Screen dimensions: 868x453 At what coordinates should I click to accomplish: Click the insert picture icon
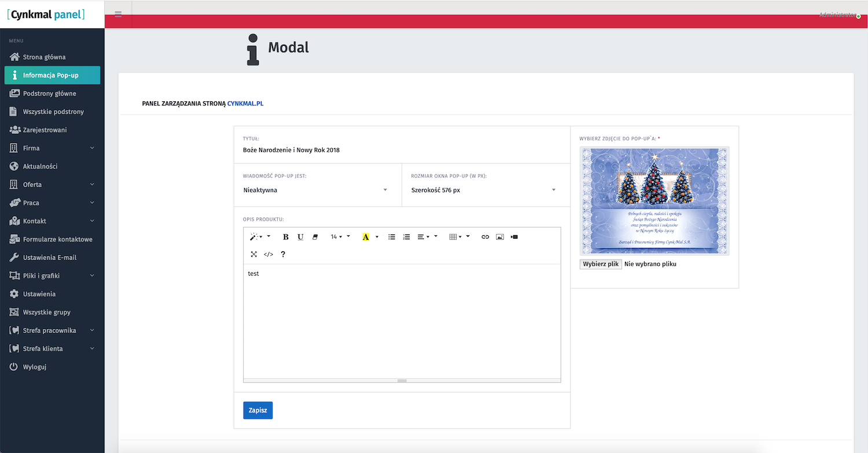point(500,237)
